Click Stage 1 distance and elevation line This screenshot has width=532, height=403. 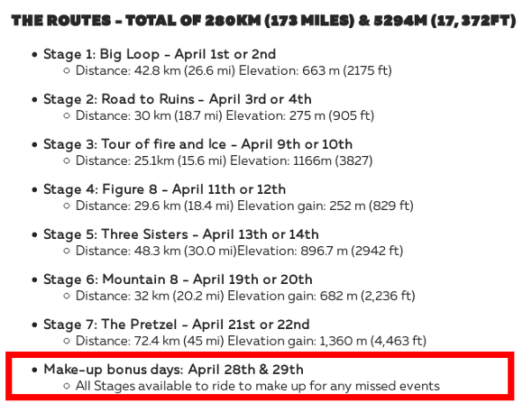[234, 70]
